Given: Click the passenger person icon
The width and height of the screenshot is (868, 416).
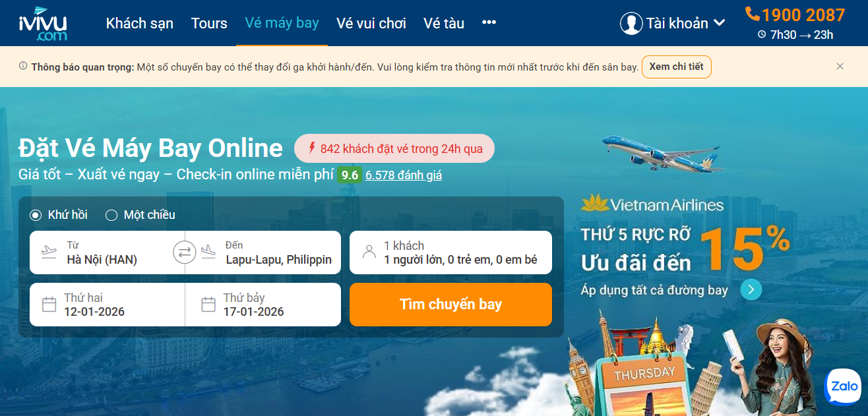Looking at the screenshot, I should tap(369, 252).
